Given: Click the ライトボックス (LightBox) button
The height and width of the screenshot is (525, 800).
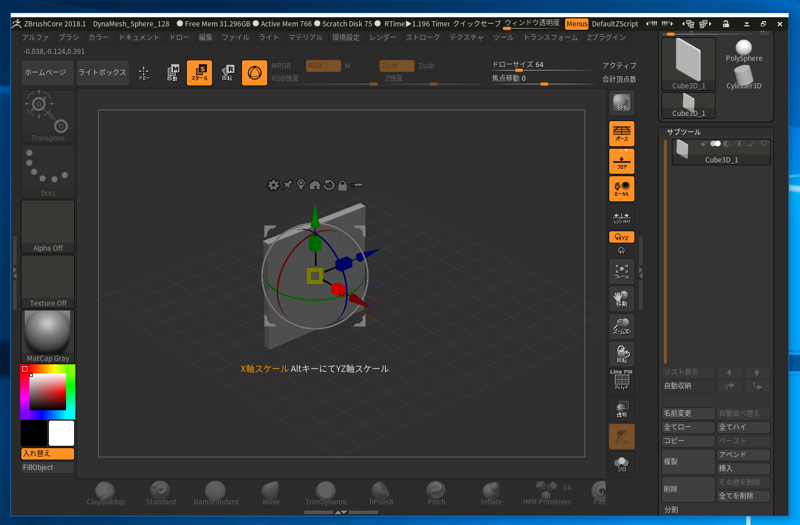Looking at the screenshot, I should pyautogui.click(x=102, y=72).
